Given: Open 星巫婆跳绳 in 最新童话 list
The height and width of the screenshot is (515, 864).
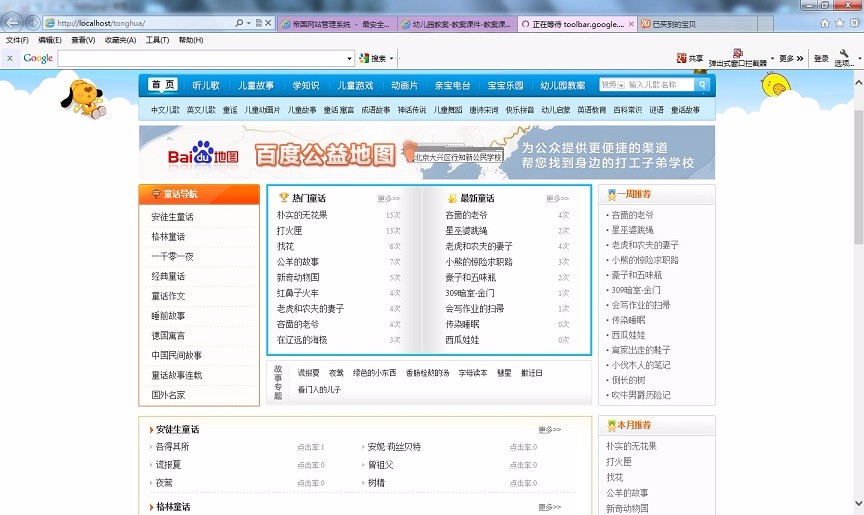Looking at the screenshot, I should pyautogui.click(x=466, y=230).
